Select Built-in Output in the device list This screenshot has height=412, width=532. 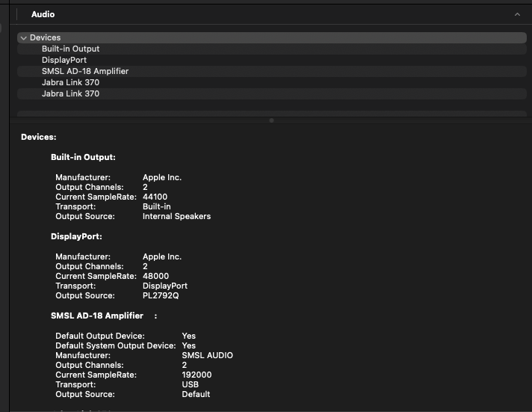[272, 49]
